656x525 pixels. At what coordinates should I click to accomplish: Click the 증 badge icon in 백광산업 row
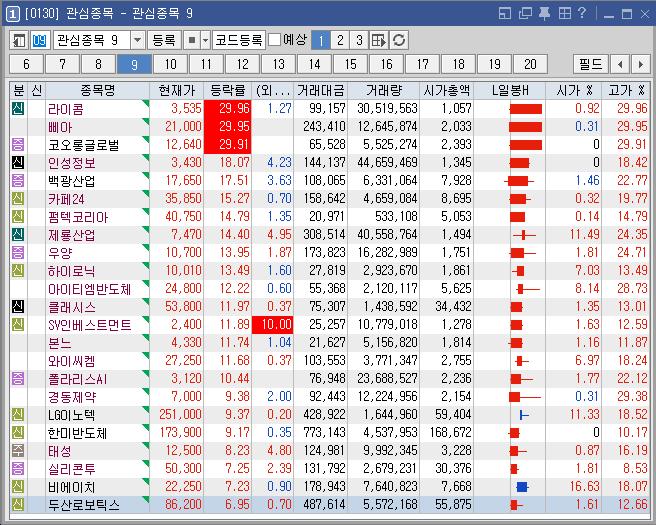(18, 181)
